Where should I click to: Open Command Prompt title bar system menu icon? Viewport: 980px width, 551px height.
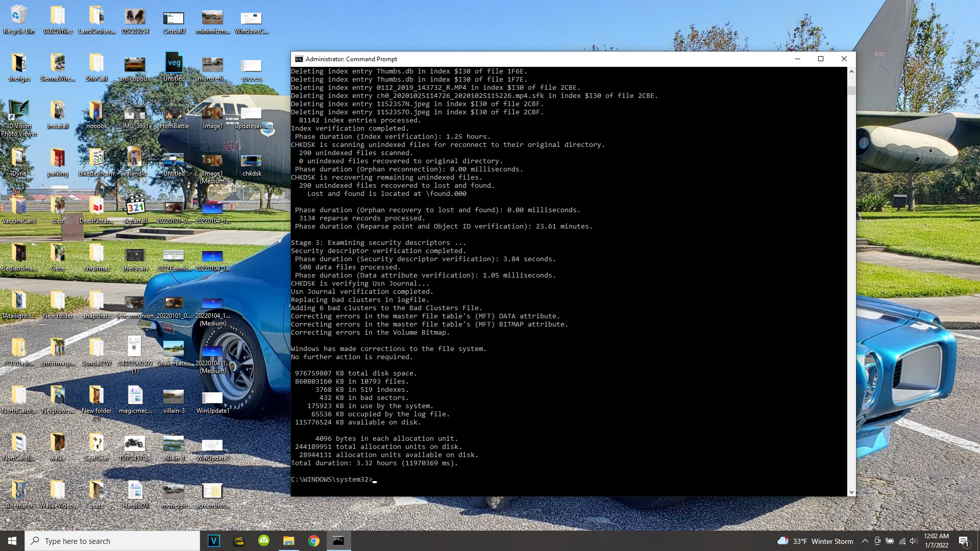pos(299,59)
